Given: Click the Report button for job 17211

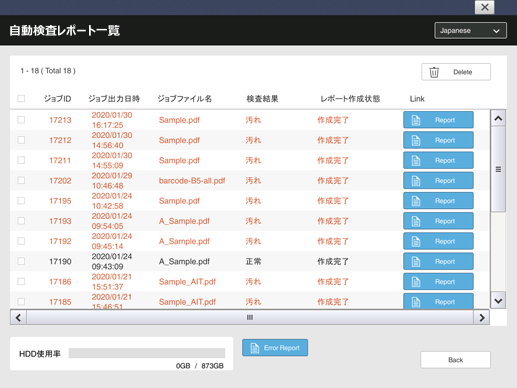Looking at the screenshot, I should [438, 160].
